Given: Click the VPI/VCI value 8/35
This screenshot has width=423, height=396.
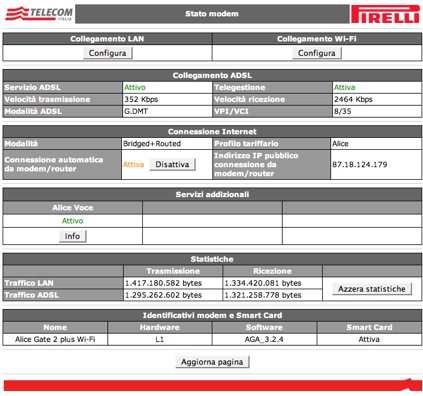Looking at the screenshot, I should [342, 111].
